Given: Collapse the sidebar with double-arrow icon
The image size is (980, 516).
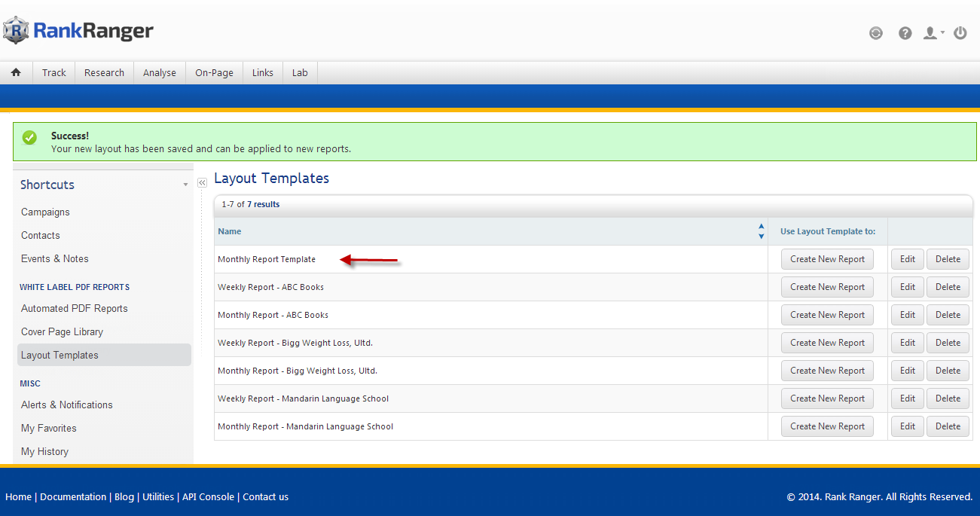Looking at the screenshot, I should [x=202, y=183].
